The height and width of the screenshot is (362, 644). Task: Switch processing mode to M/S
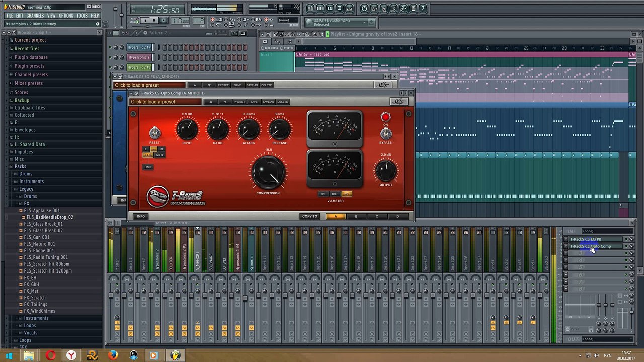click(159, 155)
